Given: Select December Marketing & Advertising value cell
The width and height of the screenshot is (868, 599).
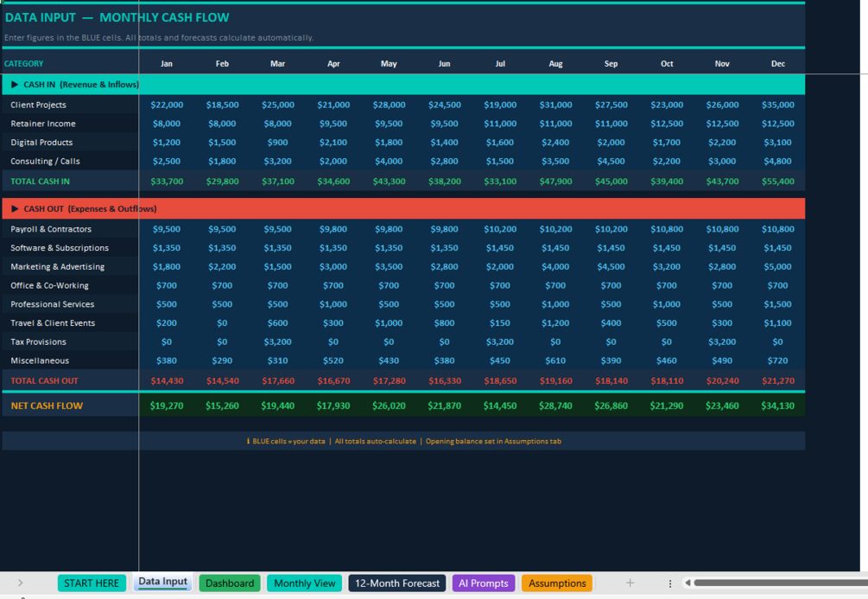Looking at the screenshot, I should pyautogui.click(x=777, y=266).
